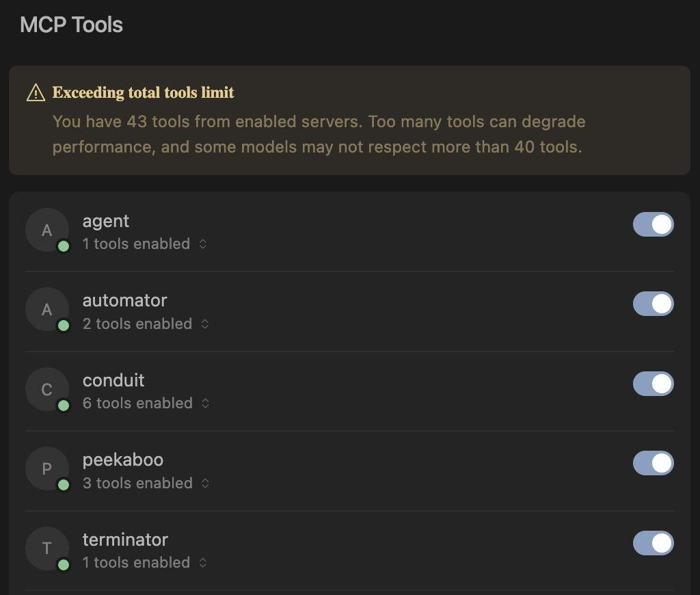Select the terminator server avatar
This screenshot has height=595, width=700.
pos(46,548)
